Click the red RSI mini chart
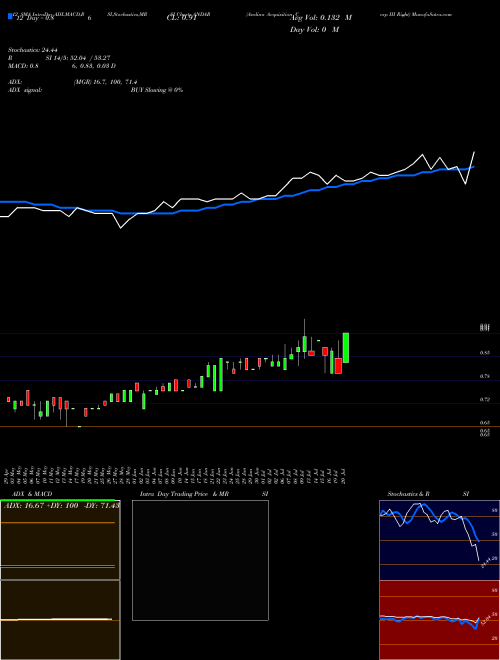 [x=439, y=620]
